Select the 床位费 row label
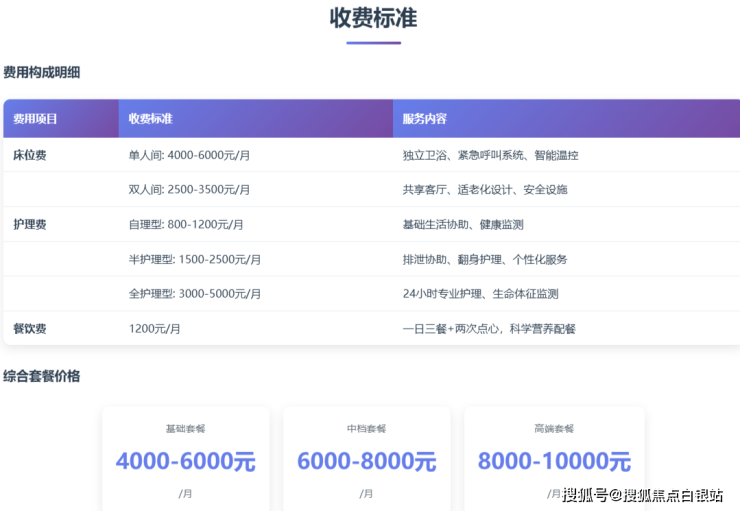This screenshot has height=511, width=740. click(29, 155)
